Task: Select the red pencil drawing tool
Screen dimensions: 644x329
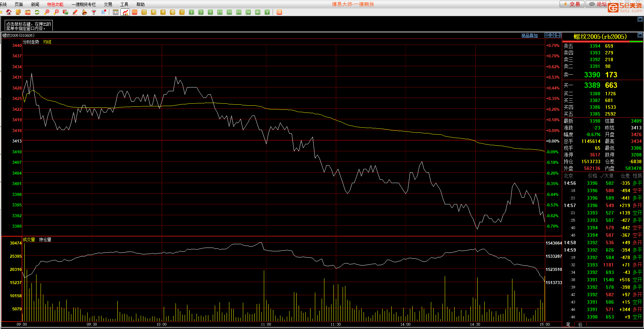Action: point(75,12)
